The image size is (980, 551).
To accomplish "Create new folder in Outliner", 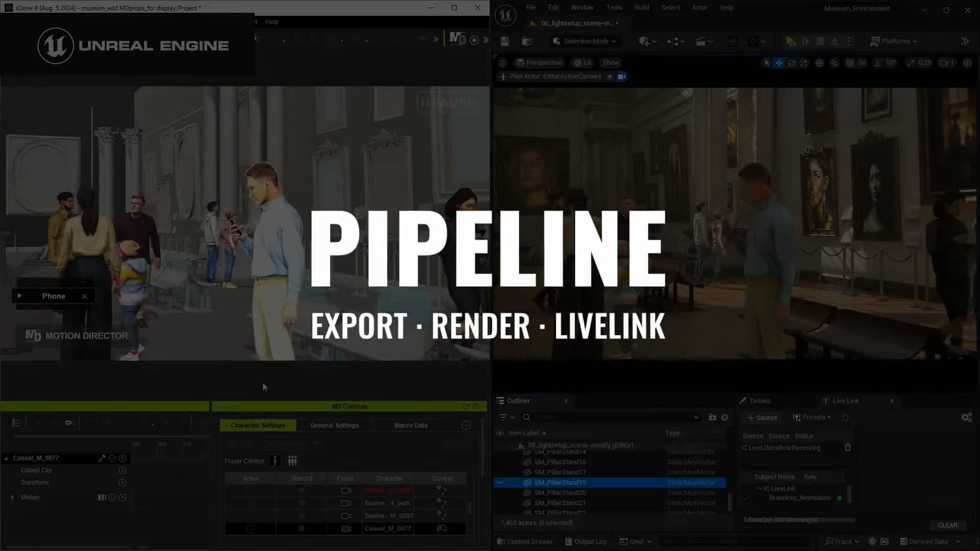I will [x=713, y=417].
